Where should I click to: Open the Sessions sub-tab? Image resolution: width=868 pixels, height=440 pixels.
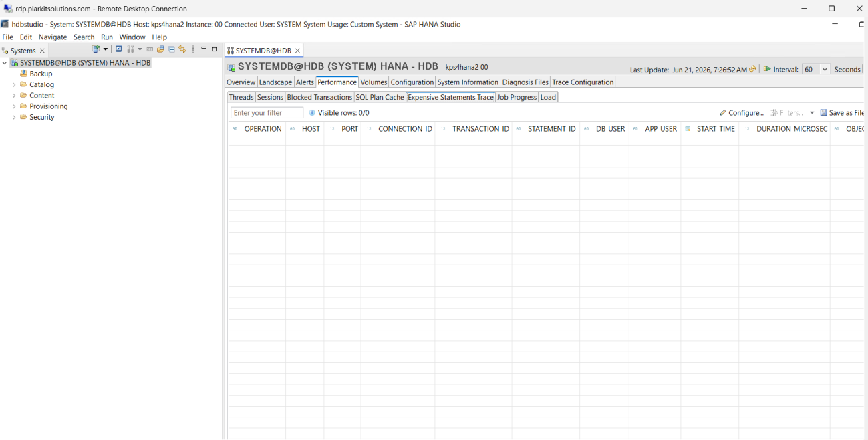point(270,98)
